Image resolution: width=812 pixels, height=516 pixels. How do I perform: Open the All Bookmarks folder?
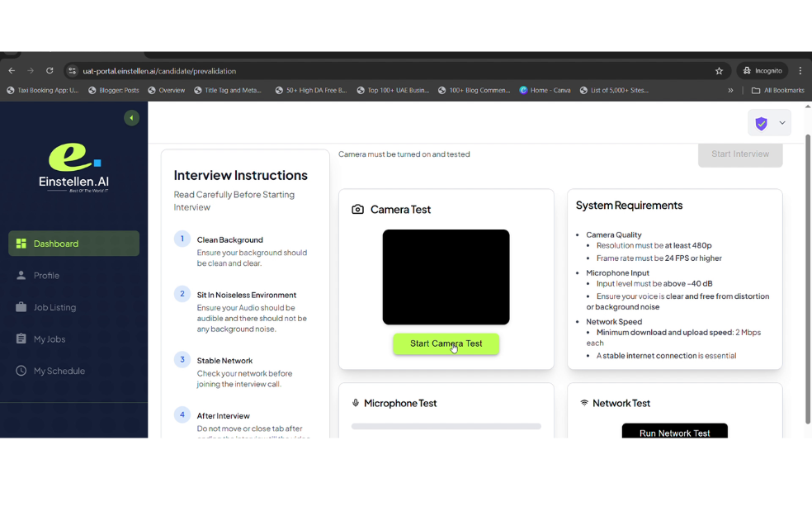(777, 90)
